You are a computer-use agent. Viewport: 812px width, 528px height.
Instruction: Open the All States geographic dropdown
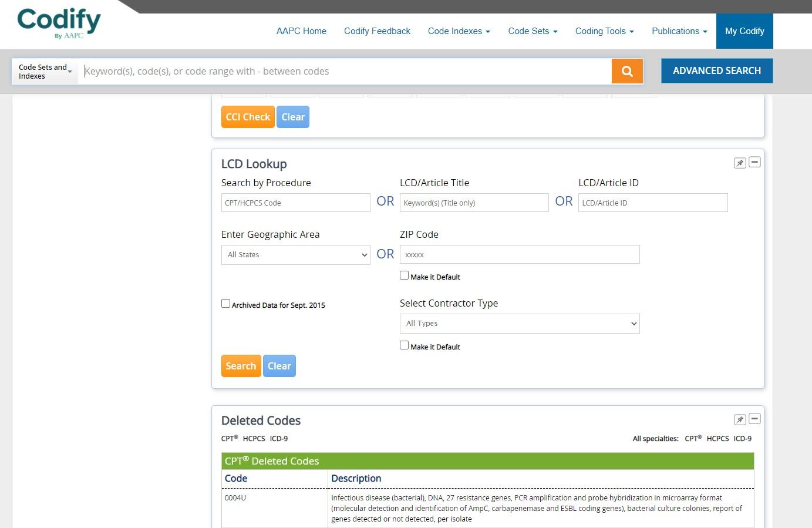pyautogui.click(x=295, y=254)
